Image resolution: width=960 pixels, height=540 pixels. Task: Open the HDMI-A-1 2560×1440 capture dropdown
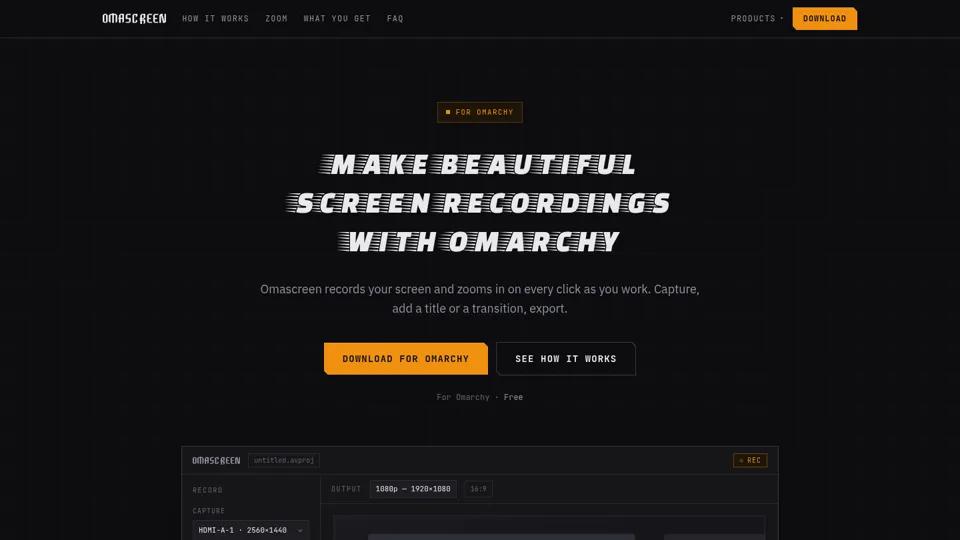(x=250, y=530)
